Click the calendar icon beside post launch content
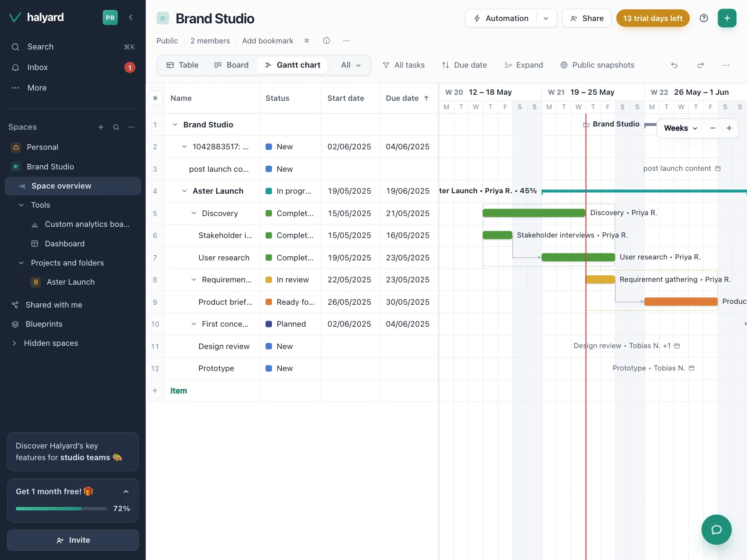This screenshot has width=747, height=560. tap(718, 168)
